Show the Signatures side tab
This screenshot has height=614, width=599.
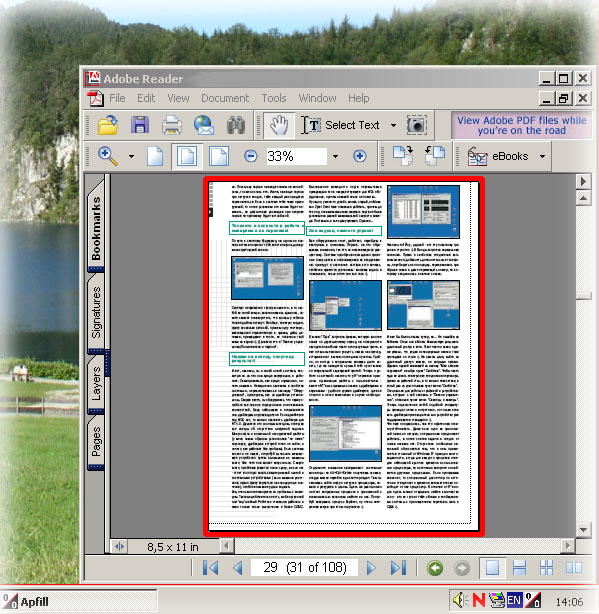tap(96, 313)
